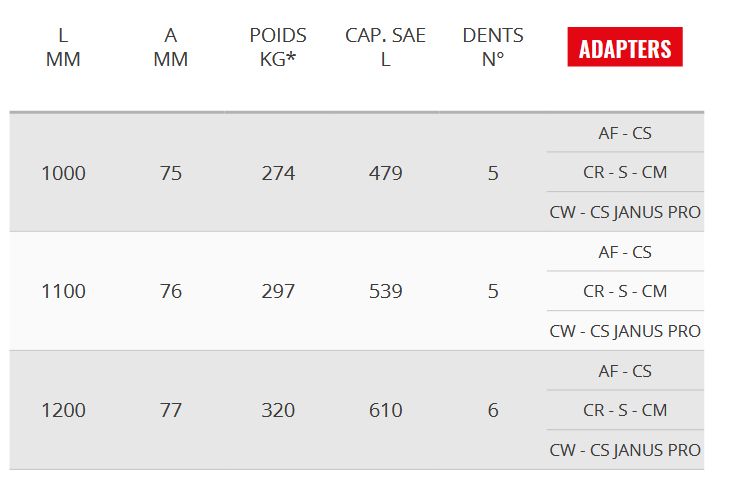Select the A MM column header
The height and width of the screenshot is (498, 733).
click(171, 47)
